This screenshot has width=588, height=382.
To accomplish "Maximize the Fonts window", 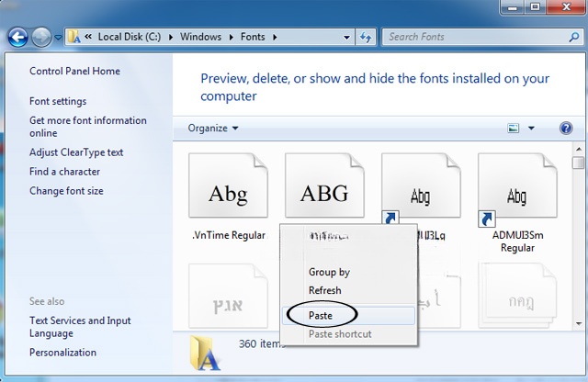I will (x=535, y=6).
